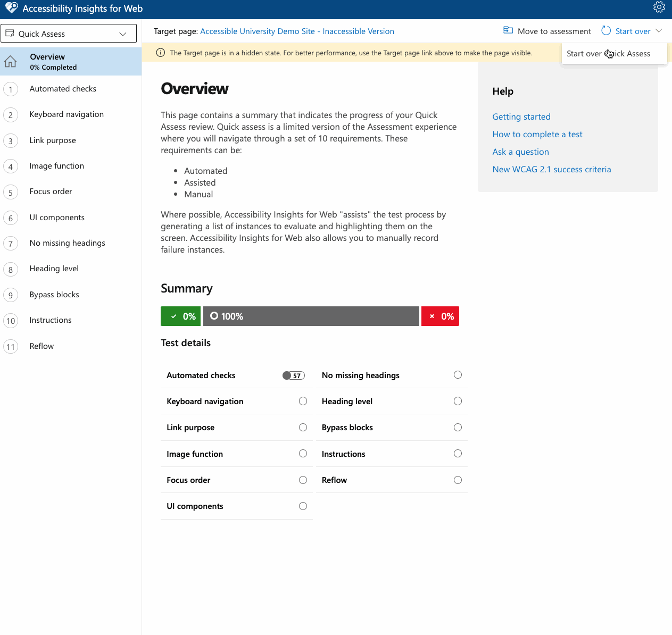This screenshot has height=635, width=672.
Task: Click Bypass blocks status circle in Test details
Action: 458,427
